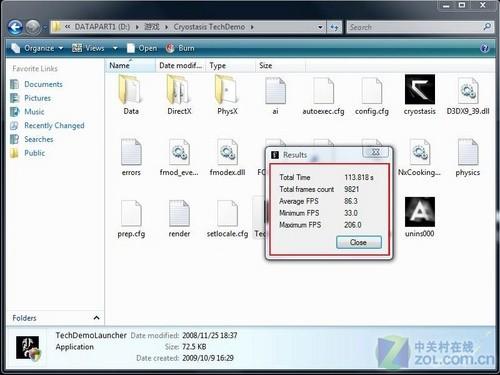Sort by the Size column
This screenshot has height=375, width=500.
point(280,66)
